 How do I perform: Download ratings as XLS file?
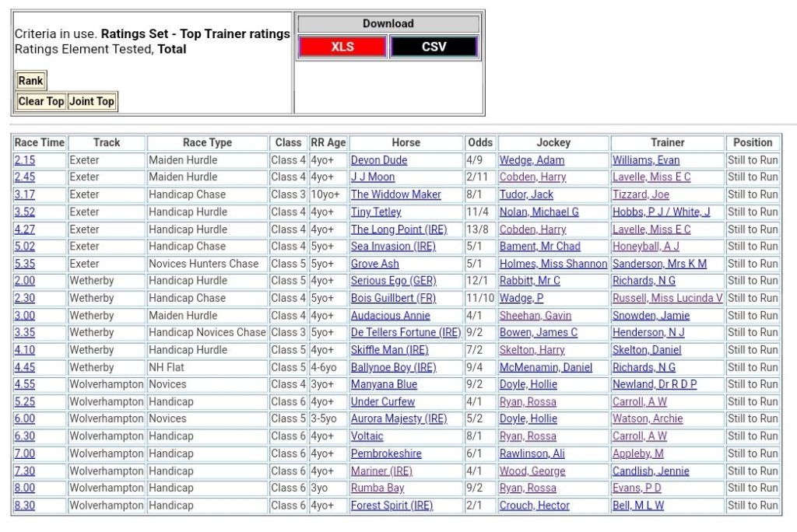click(342, 47)
